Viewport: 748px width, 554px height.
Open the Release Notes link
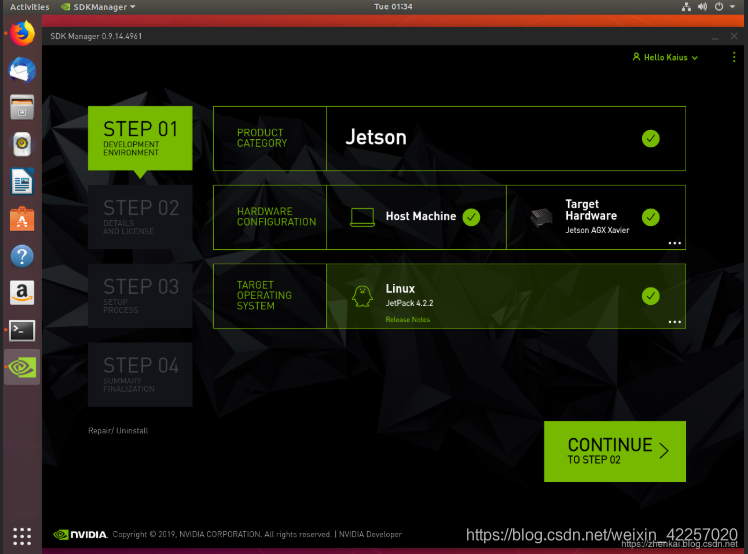(408, 319)
